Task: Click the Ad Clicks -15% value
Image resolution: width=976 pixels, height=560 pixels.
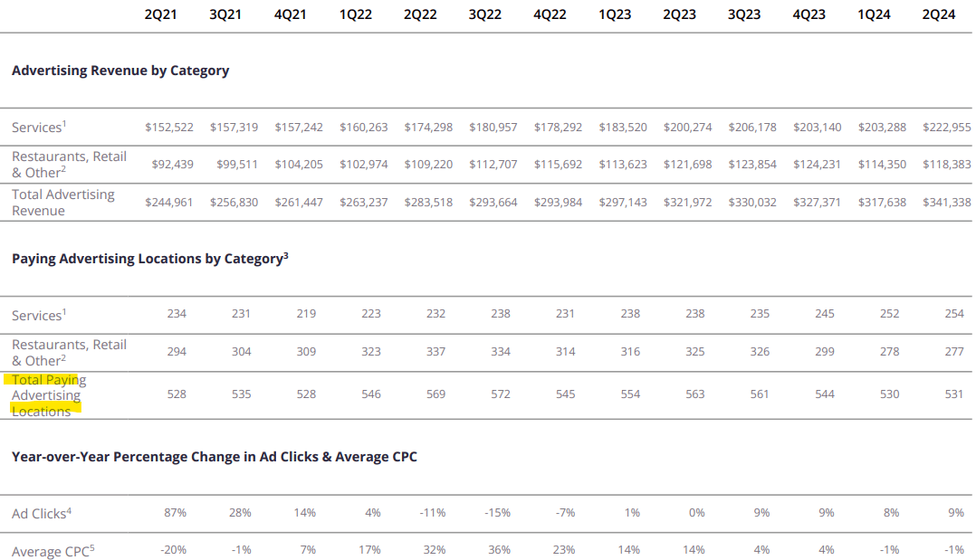Action: click(496, 513)
